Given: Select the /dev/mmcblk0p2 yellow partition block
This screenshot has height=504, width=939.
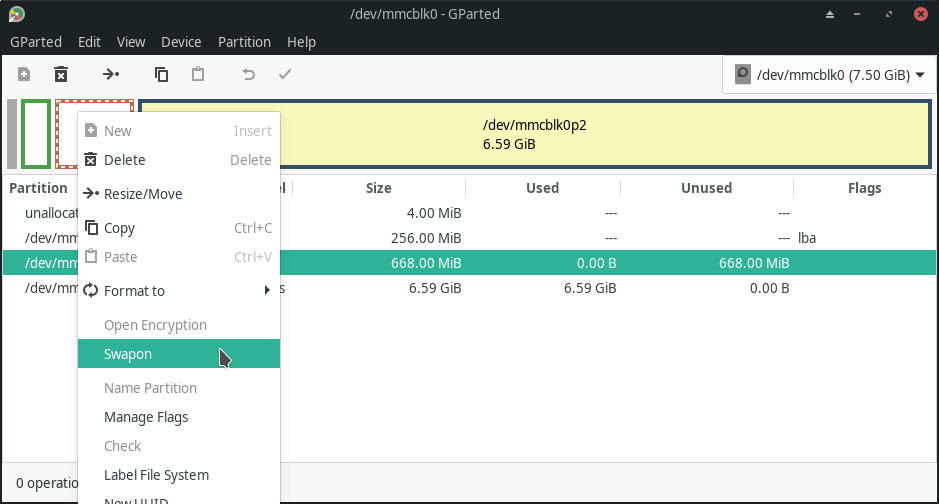Looking at the screenshot, I should pyautogui.click(x=535, y=135).
